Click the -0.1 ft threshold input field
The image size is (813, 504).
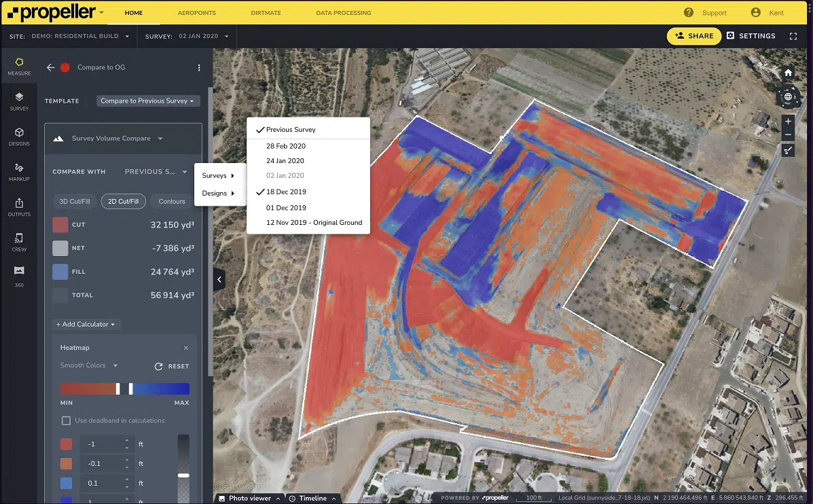click(102, 464)
